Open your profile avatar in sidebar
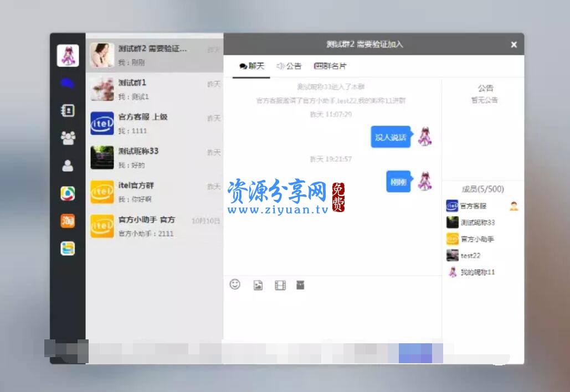Viewport: 570px width, 392px height. [68, 55]
